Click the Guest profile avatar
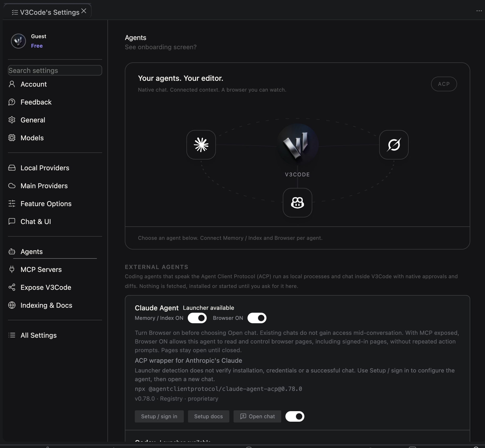485x448 pixels. click(x=18, y=41)
